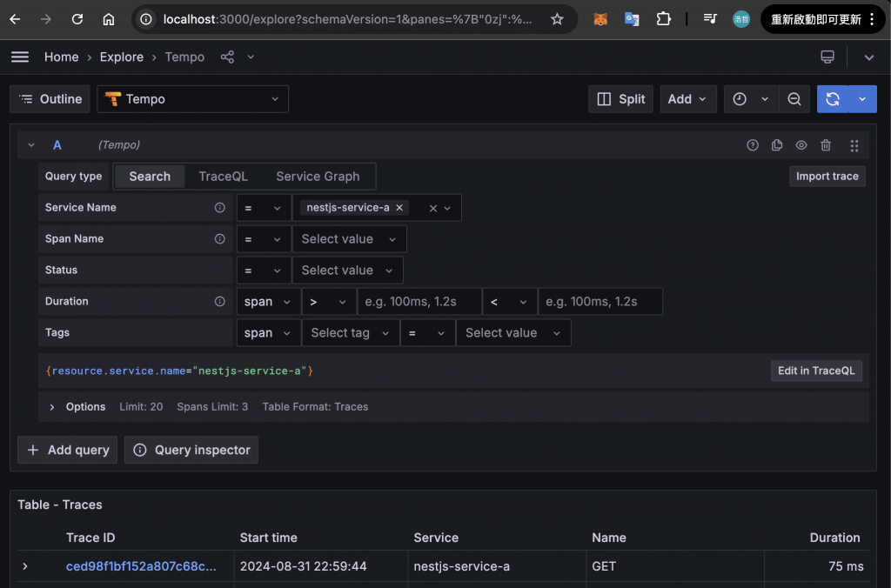Image resolution: width=891 pixels, height=588 pixels.
Task: Run the query with the refresh button
Action: (x=833, y=99)
